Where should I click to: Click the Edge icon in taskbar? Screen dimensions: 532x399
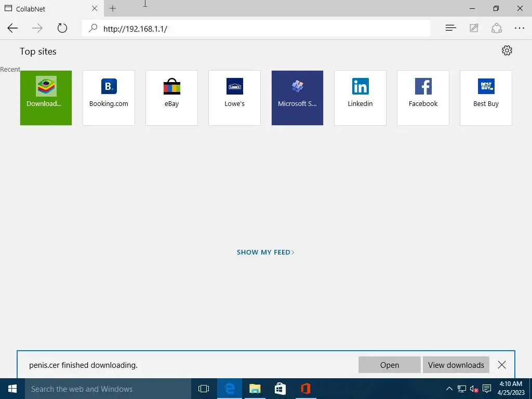(230, 389)
